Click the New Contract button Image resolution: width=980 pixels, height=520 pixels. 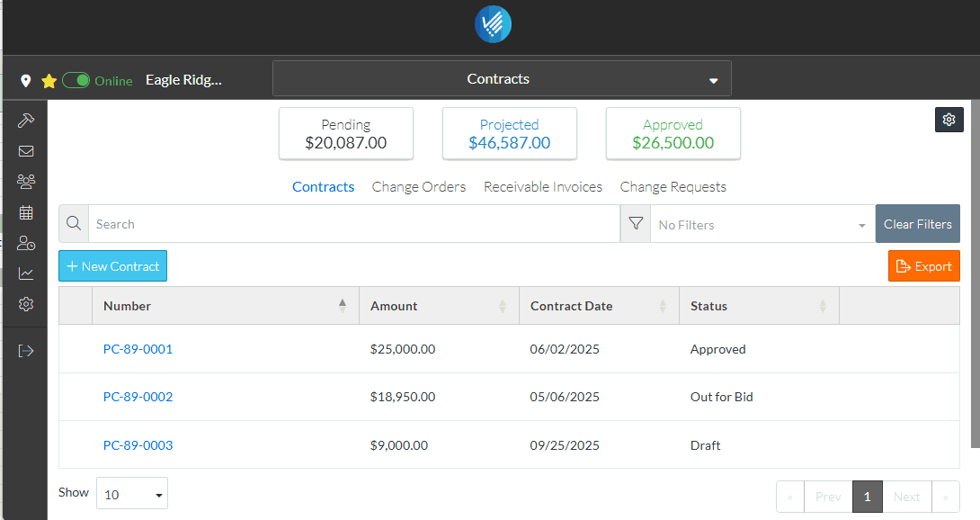pos(113,266)
